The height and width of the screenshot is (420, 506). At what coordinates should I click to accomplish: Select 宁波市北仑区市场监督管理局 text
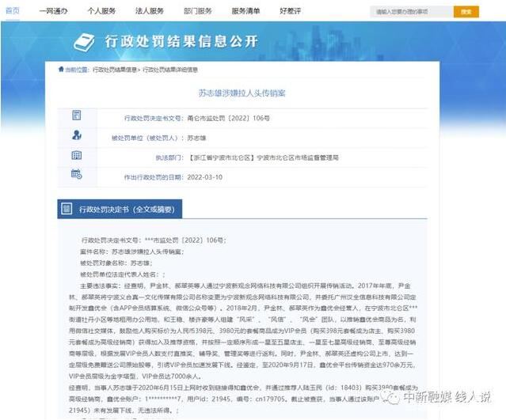298,157
